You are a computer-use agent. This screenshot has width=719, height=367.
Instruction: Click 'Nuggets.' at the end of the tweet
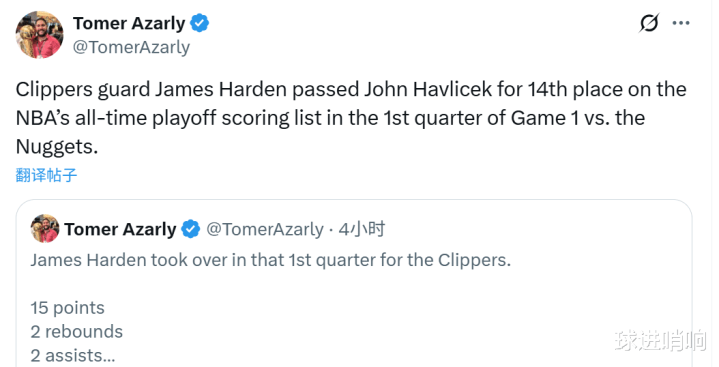[57, 147]
